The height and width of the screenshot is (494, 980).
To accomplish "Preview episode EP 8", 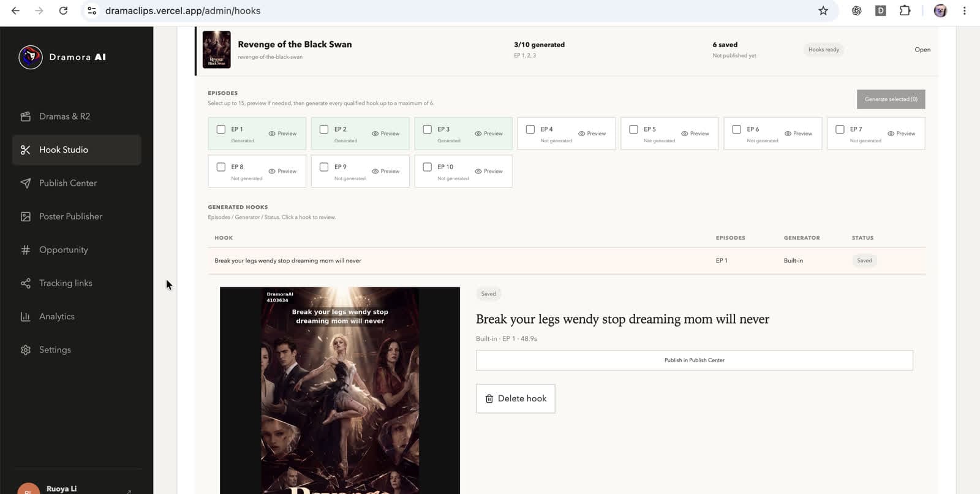I will click(282, 171).
